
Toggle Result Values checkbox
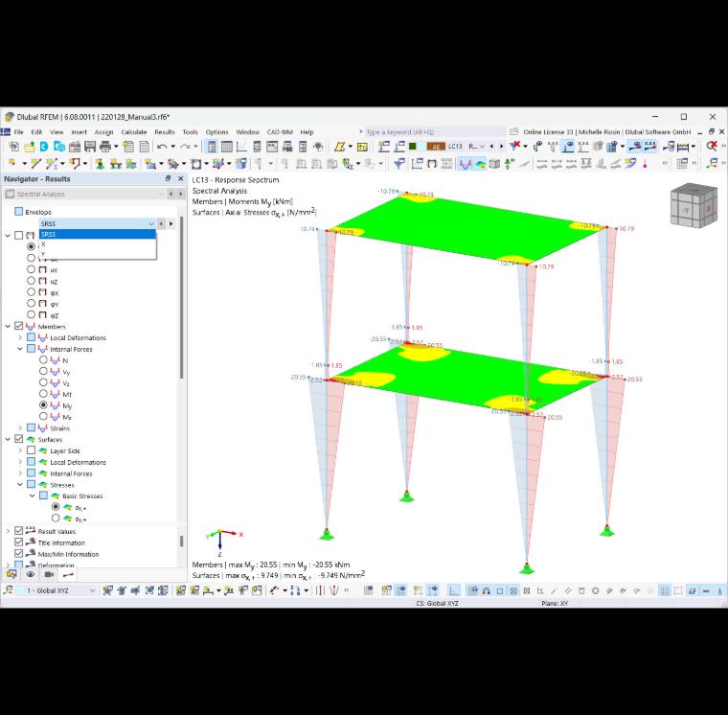(x=18, y=531)
